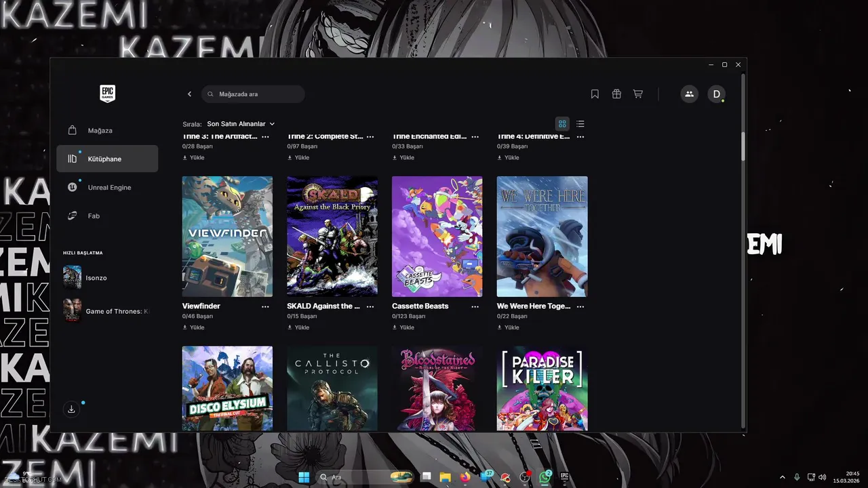Open the wishlist bookmark icon
868x488 pixels.
[595, 94]
